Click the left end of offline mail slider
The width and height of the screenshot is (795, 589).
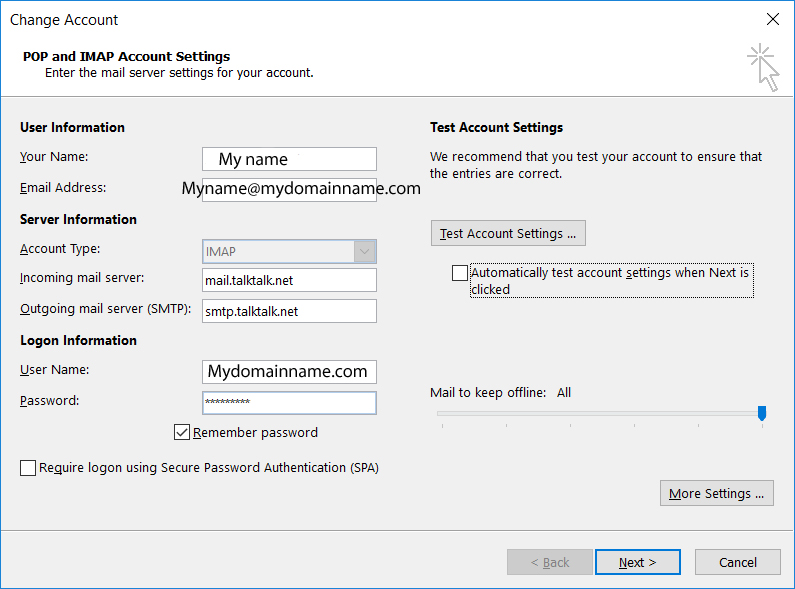(x=441, y=413)
